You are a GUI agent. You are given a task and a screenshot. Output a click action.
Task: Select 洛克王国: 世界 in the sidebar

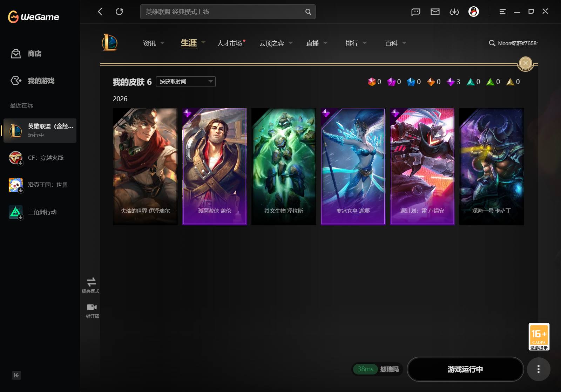point(40,185)
